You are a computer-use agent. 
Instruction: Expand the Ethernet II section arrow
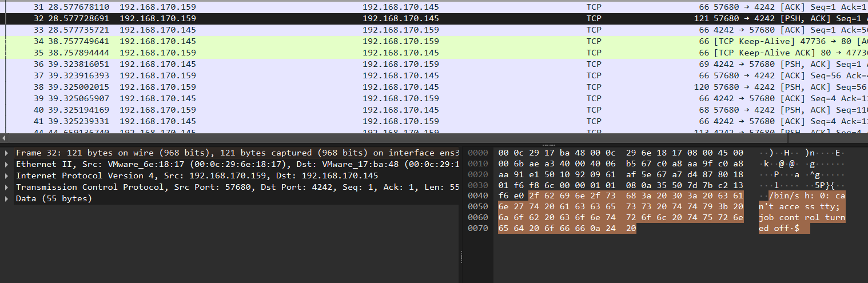click(x=7, y=165)
